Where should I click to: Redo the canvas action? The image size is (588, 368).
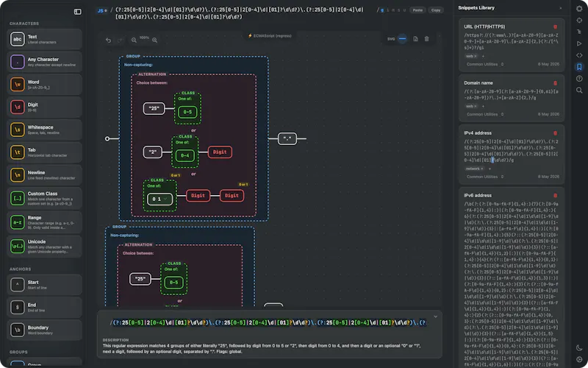pos(120,40)
